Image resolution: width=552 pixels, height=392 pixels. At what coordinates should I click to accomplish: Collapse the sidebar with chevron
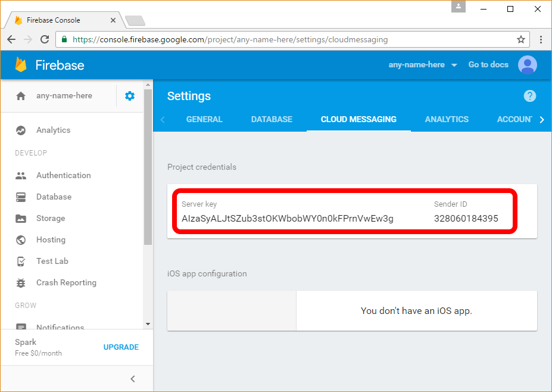(x=133, y=379)
